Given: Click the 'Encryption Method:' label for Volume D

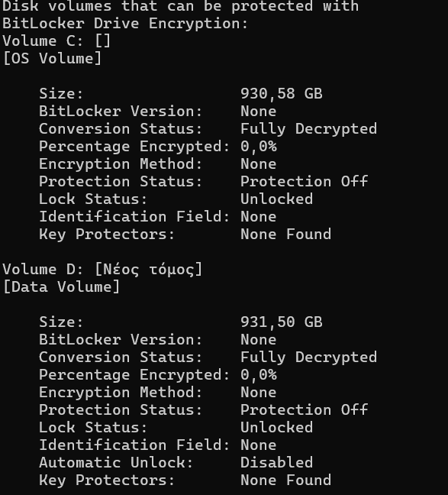Looking at the screenshot, I should [121, 393].
